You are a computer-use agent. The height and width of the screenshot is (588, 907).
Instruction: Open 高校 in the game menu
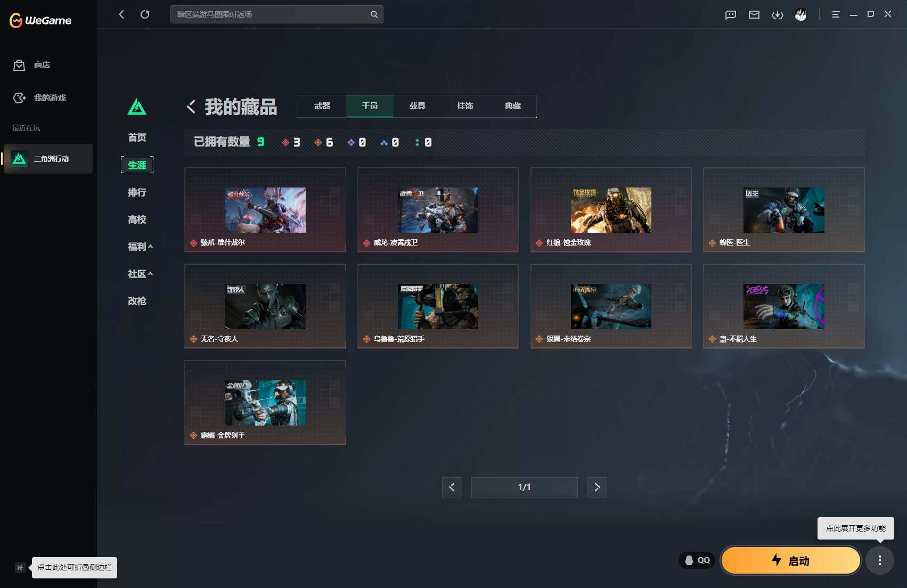(137, 219)
